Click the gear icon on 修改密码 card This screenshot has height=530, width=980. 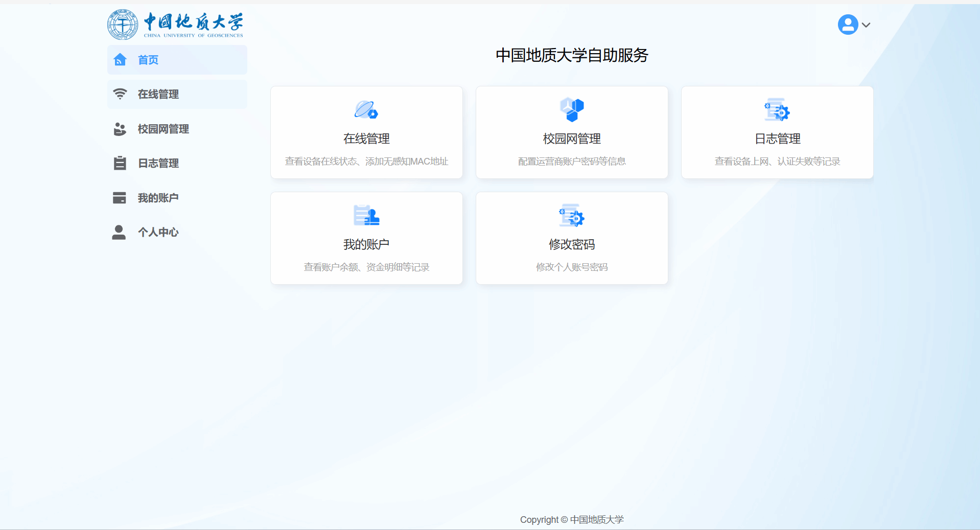(x=572, y=215)
